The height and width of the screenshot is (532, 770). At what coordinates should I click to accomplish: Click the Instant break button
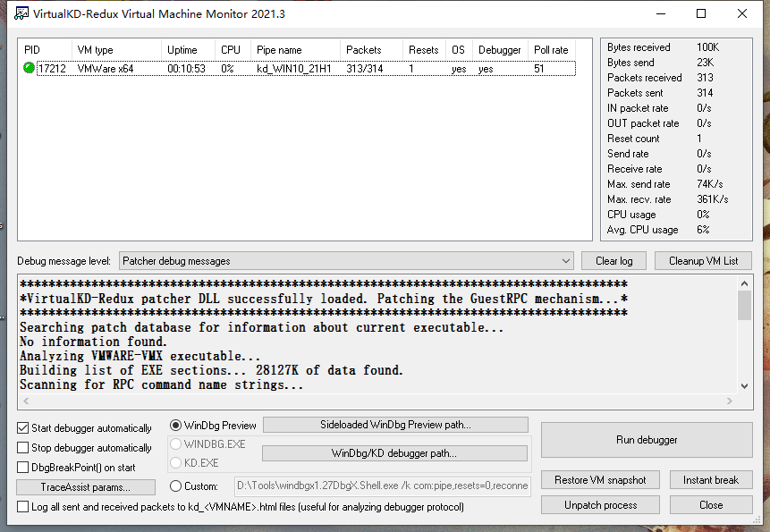[711, 480]
